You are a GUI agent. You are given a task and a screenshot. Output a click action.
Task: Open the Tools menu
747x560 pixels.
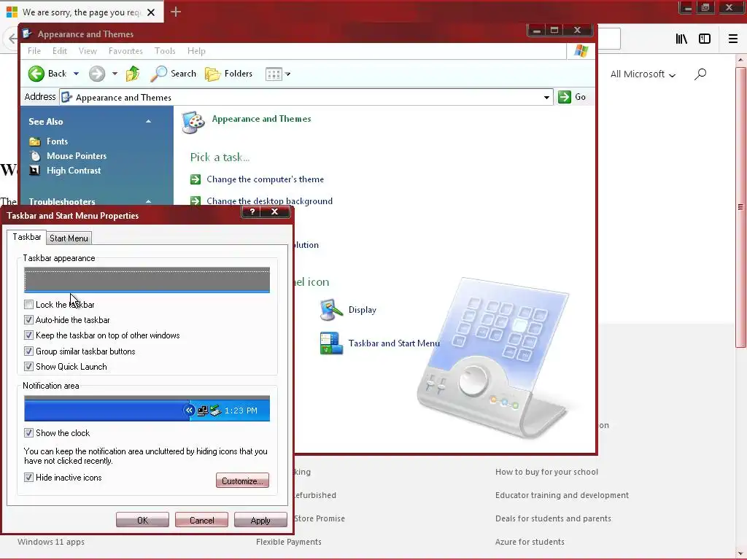(165, 51)
